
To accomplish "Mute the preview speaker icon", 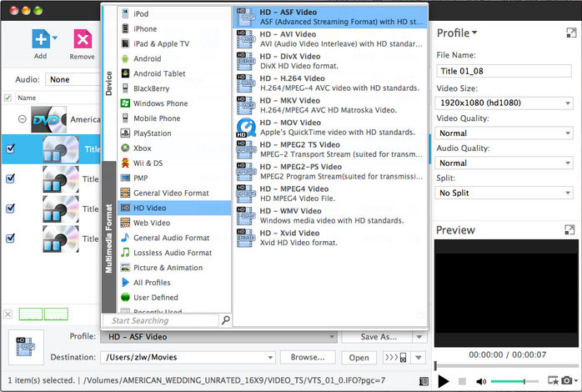I will pos(481,381).
